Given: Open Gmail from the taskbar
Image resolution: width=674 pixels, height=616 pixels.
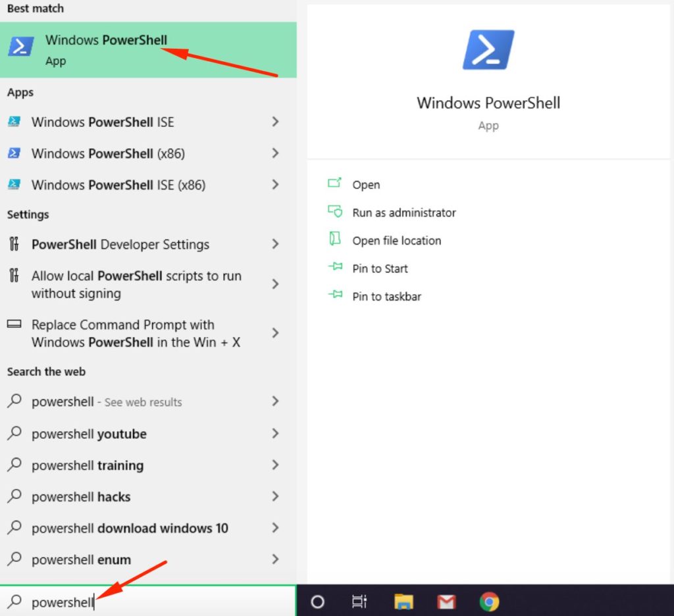Looking at the screenshot, I should pyautogui.click(x=446, y=601).
